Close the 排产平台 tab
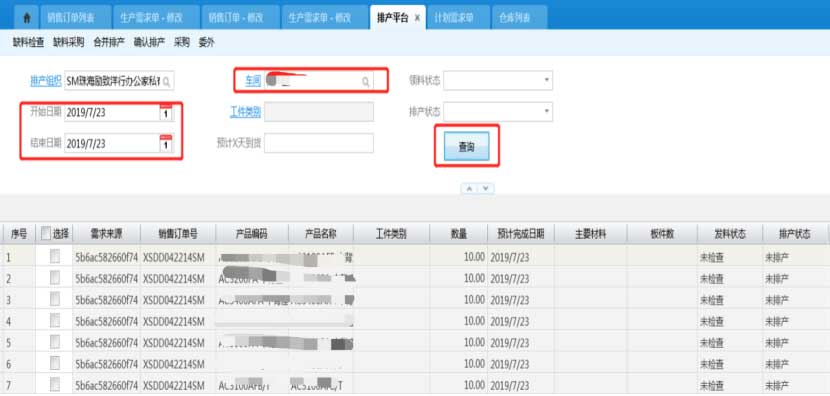This screenshot has width=830, height=396. [417, 17]
